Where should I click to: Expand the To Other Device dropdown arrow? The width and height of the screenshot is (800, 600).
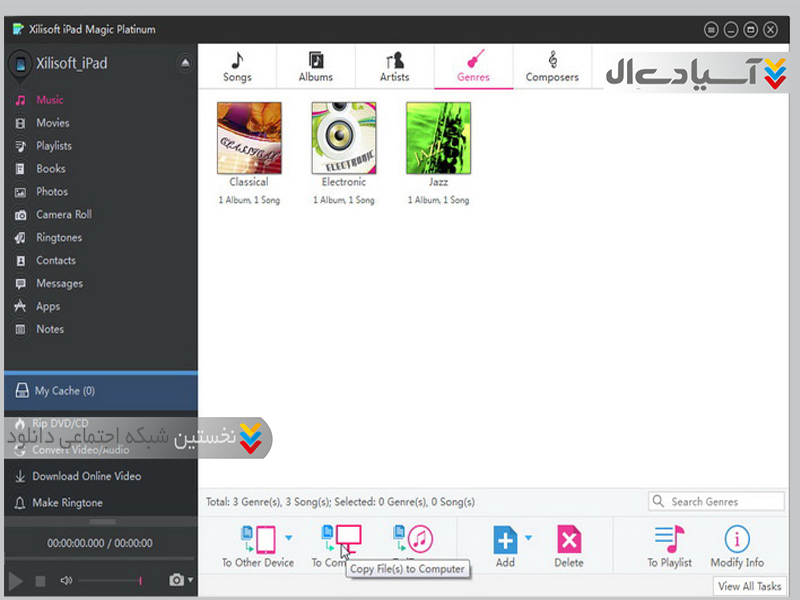(x=289, y=538)
